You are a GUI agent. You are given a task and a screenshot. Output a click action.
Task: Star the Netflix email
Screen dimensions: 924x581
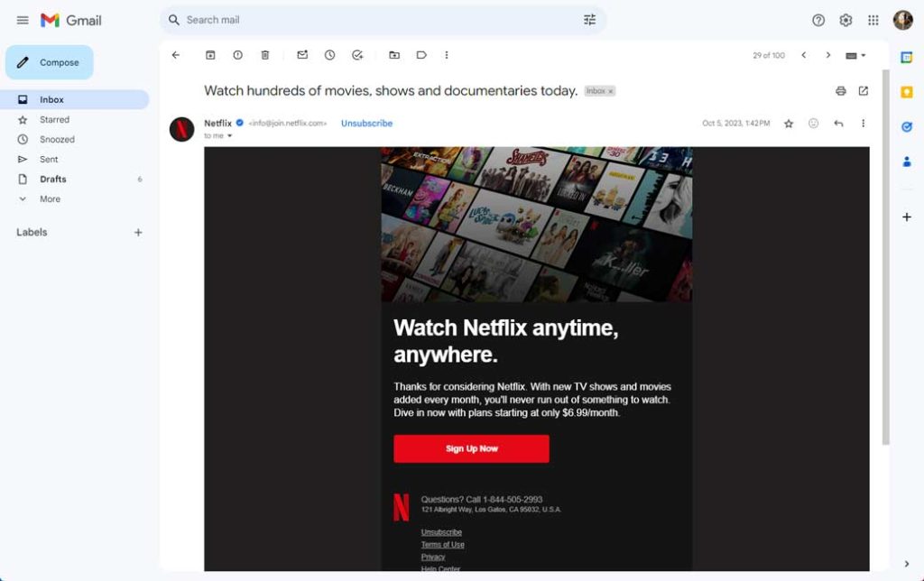click(789, 124)
